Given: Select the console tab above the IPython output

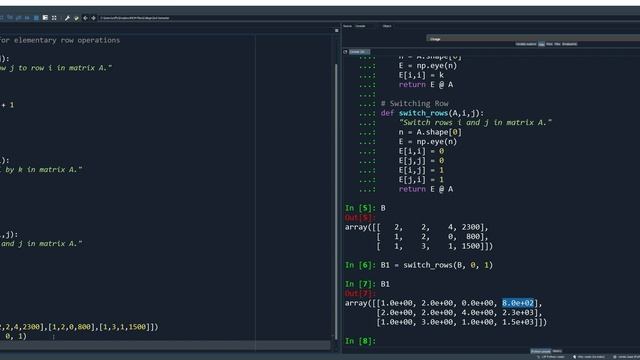Looking at the screenshot, I should [x=359, y=52].
